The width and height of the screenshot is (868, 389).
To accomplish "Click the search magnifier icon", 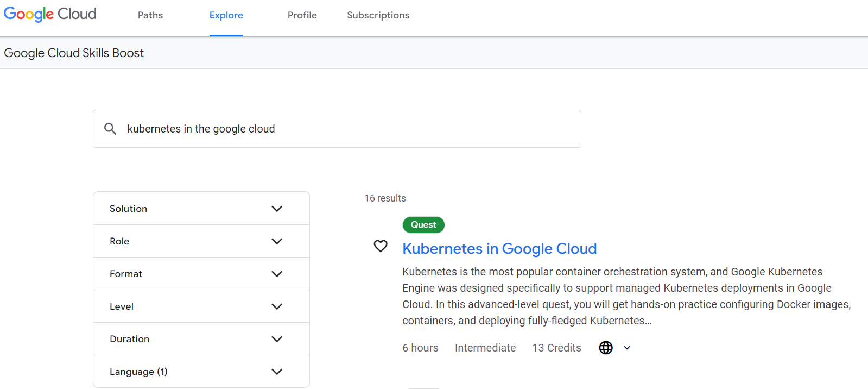I will click(110, 129).
